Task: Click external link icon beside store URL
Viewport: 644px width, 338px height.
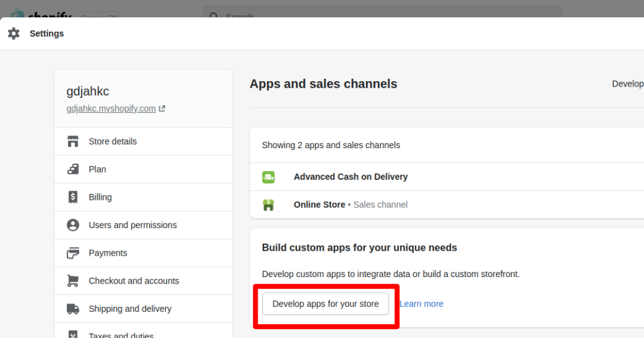Action: pos(162,109)
